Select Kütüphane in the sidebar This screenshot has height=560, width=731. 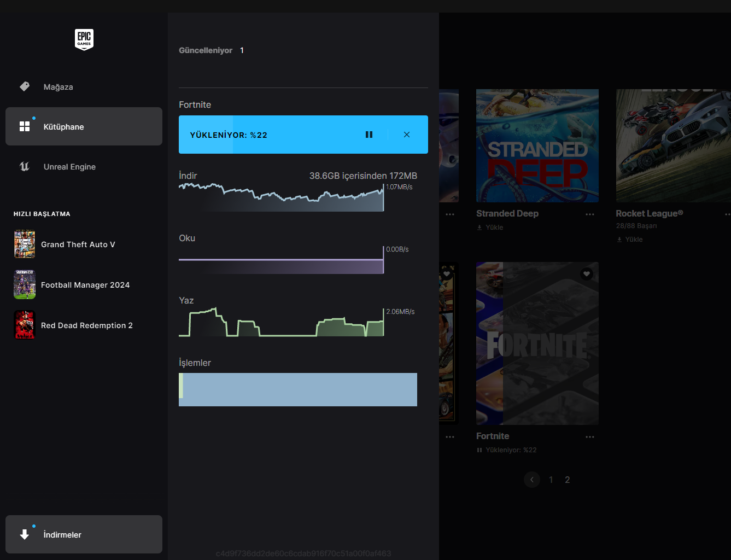[84, 126]
